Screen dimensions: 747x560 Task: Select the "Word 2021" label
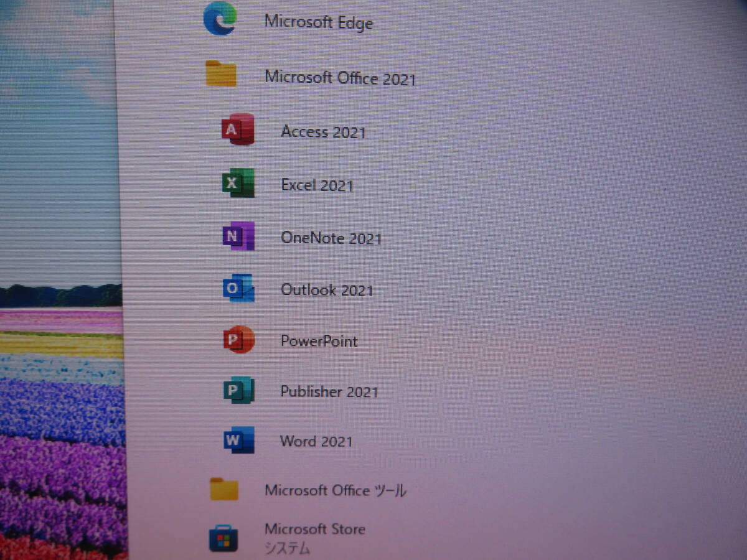coord(316,441)
